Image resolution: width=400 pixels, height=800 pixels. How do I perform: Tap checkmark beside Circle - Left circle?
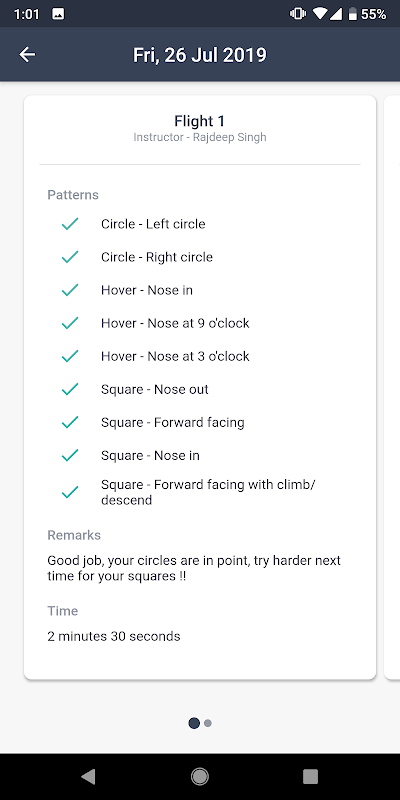coord(69,224)
